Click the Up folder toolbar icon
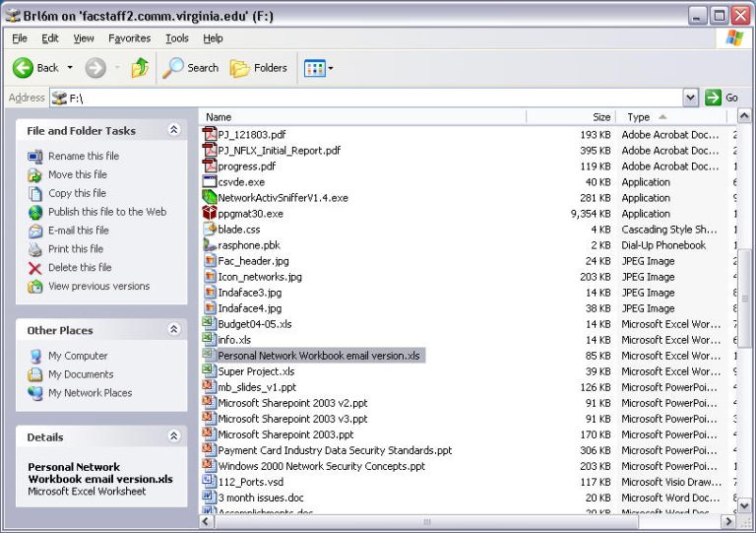 tap(140, 68)
